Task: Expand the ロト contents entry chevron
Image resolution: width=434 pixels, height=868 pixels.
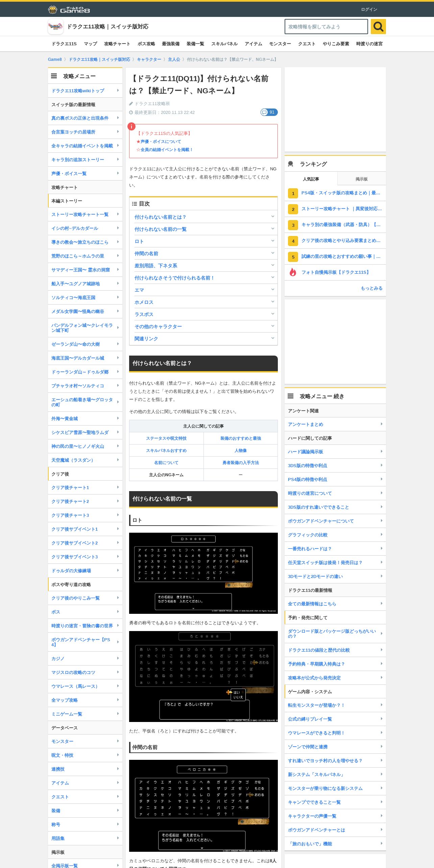Action: point(273,241)
